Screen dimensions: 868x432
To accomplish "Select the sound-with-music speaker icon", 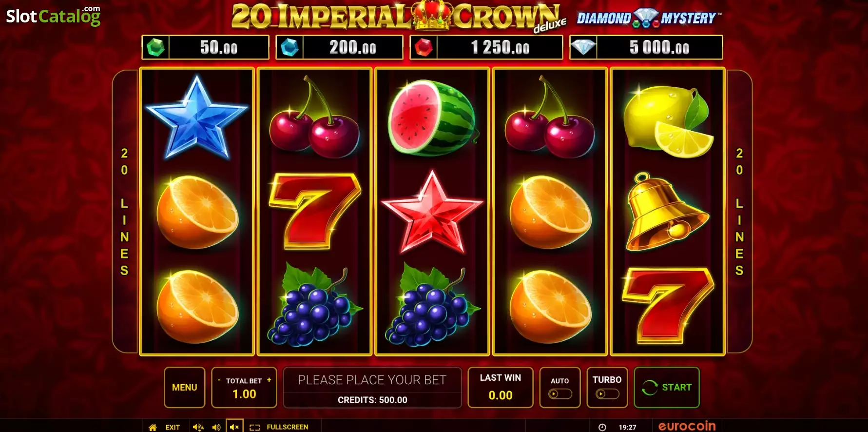I will 198,427.
